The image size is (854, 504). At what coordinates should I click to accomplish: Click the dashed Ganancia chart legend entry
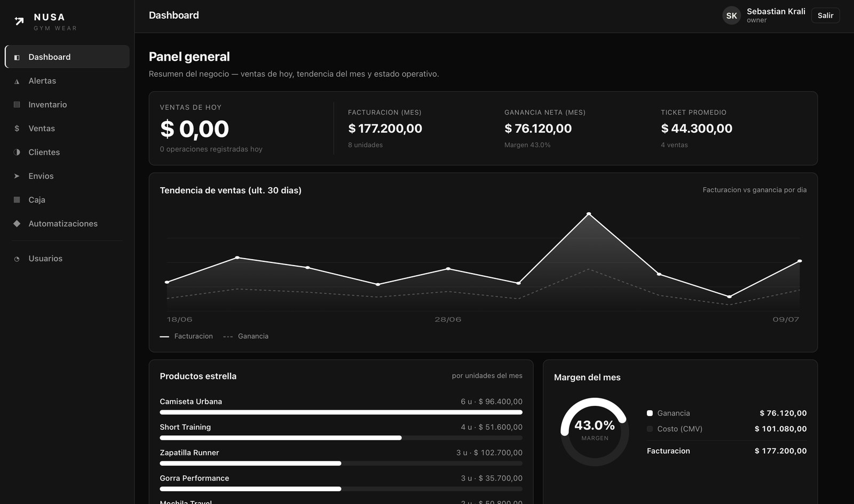point(246,336)
